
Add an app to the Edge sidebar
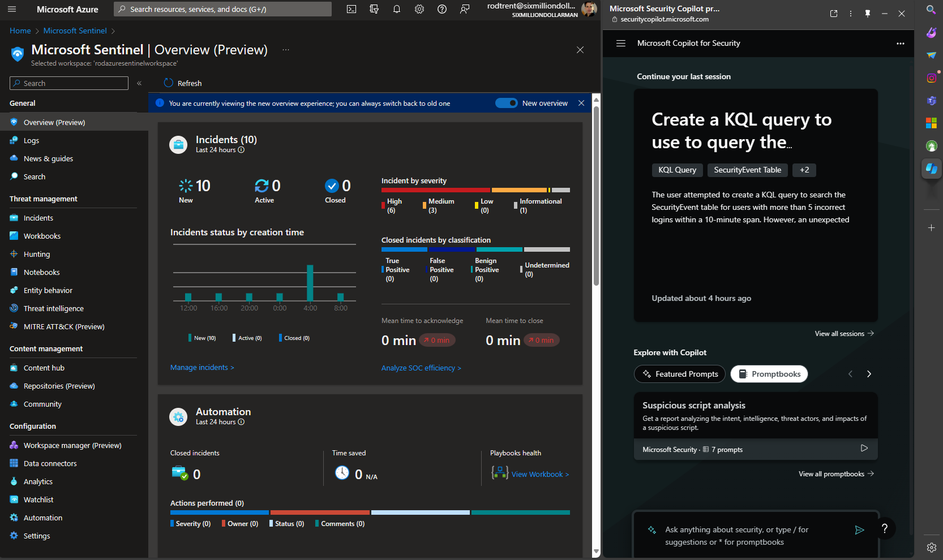click(931, 227)
